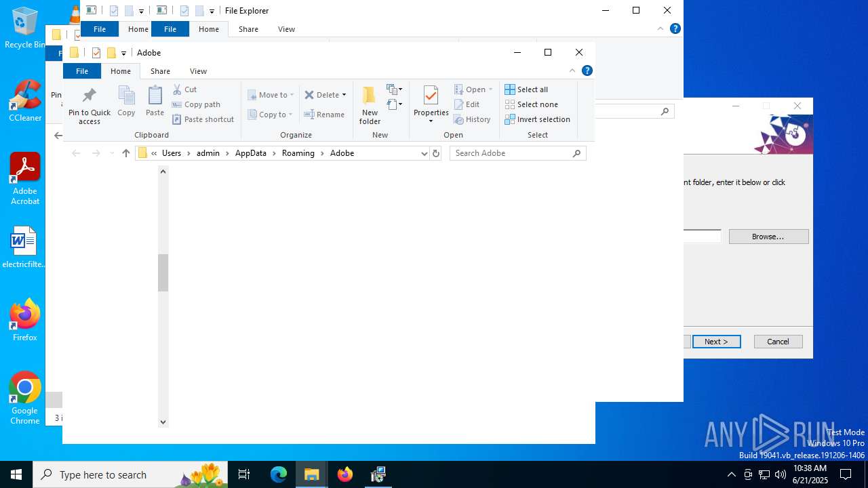Screen dimensions: 868x488
Task: Click the Properties icon in Adobe title bar
Action: [x=96, y=53]
